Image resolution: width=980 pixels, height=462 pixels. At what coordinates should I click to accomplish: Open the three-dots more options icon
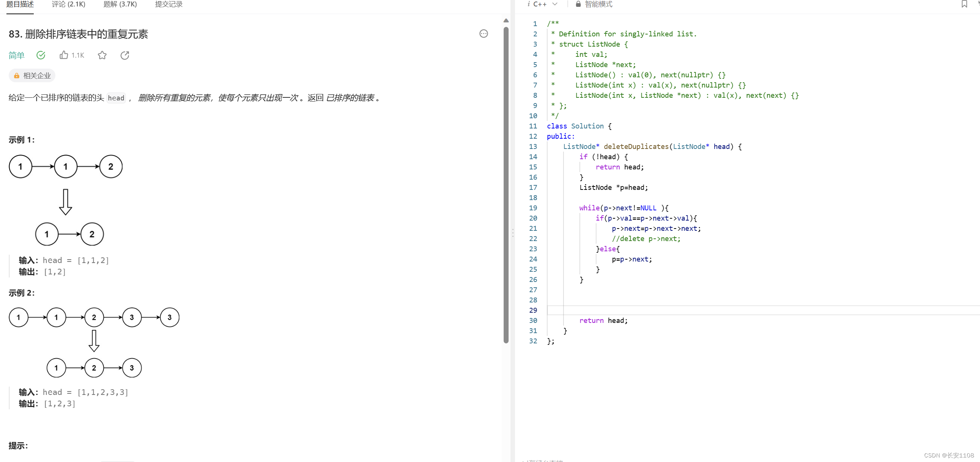click(x=483, y=33)
